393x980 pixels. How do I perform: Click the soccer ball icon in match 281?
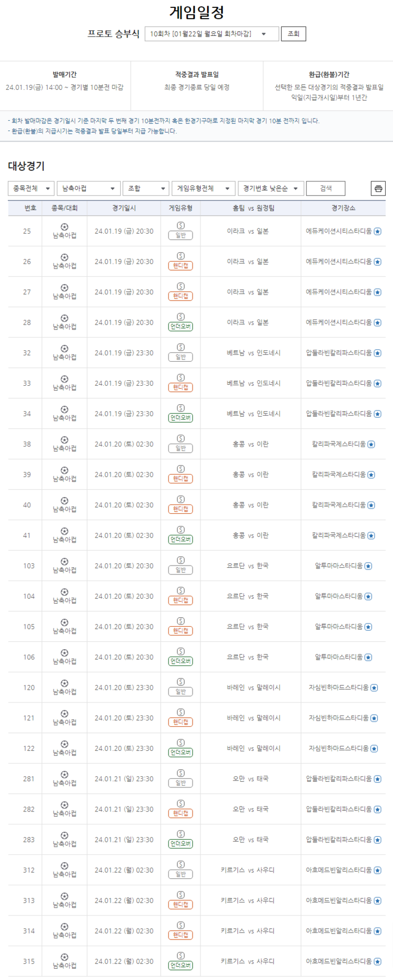tap(65, 774)
